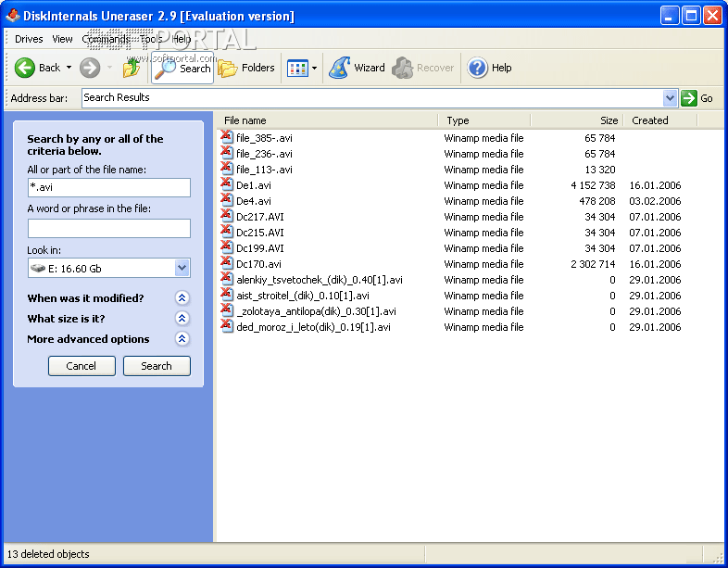Click size value 2 302 714
728x568 pixels.
593,264
